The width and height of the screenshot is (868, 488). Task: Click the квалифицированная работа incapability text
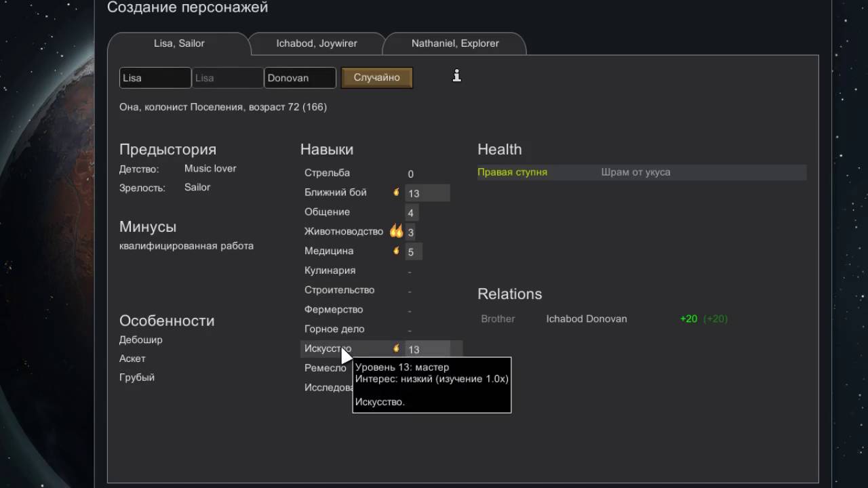[186, 246]
